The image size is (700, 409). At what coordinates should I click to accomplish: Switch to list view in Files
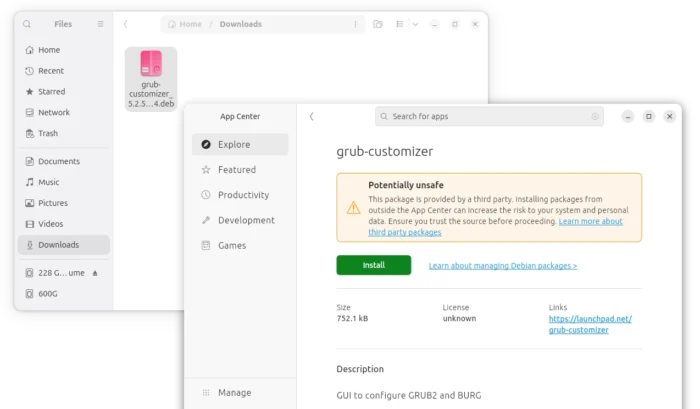click(x=400, y=24)
